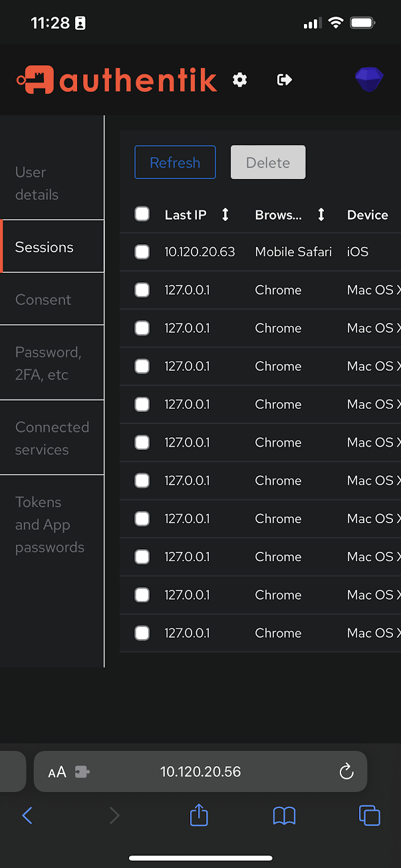
Task: Open the Connected services section
Action: point(52,437)
